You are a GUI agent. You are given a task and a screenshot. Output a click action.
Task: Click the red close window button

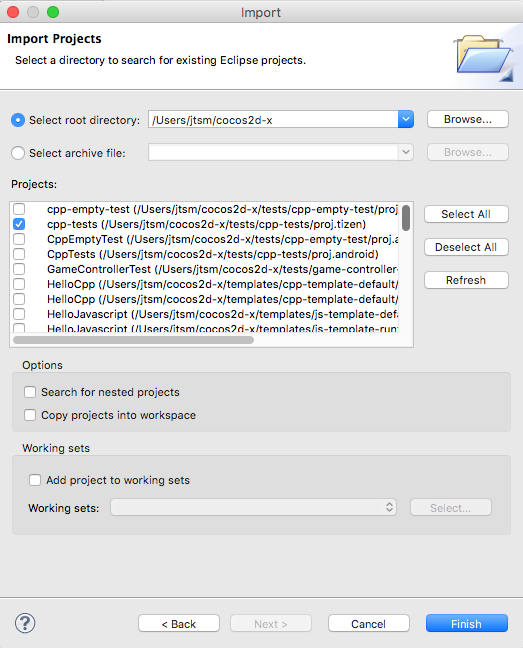[13, 12]
